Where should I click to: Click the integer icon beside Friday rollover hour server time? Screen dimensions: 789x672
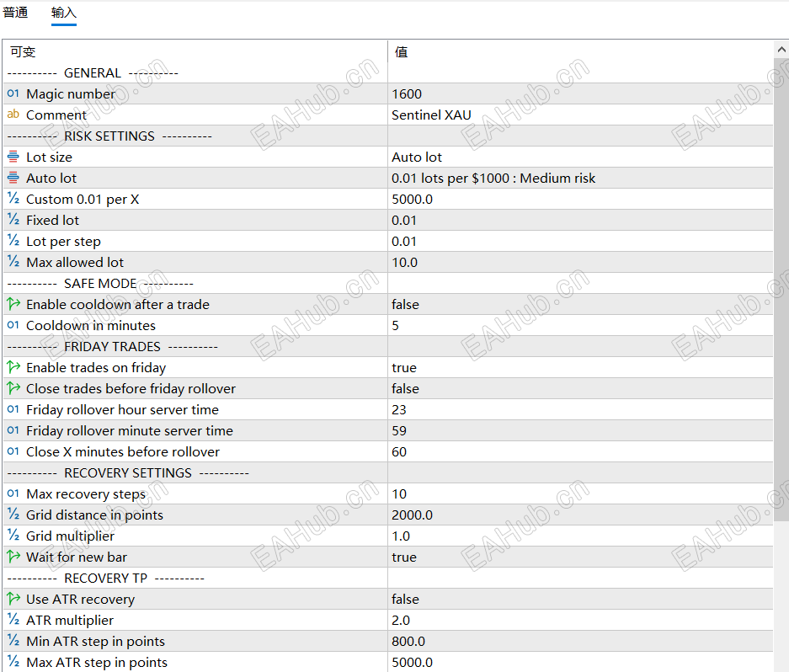pyautogui.click(x=13, y=409)
